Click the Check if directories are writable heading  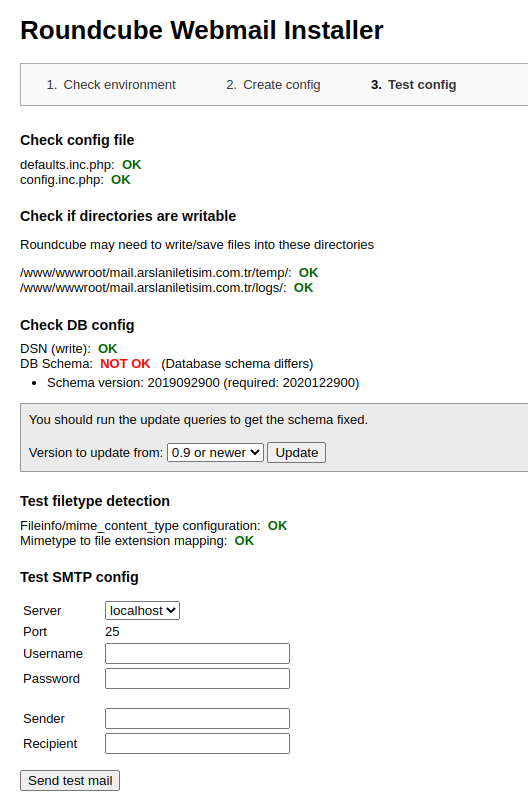coord(128,216)
